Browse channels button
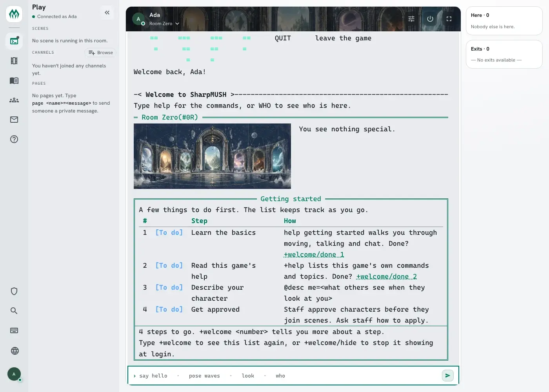549x392 pixels. click(100, 53)
